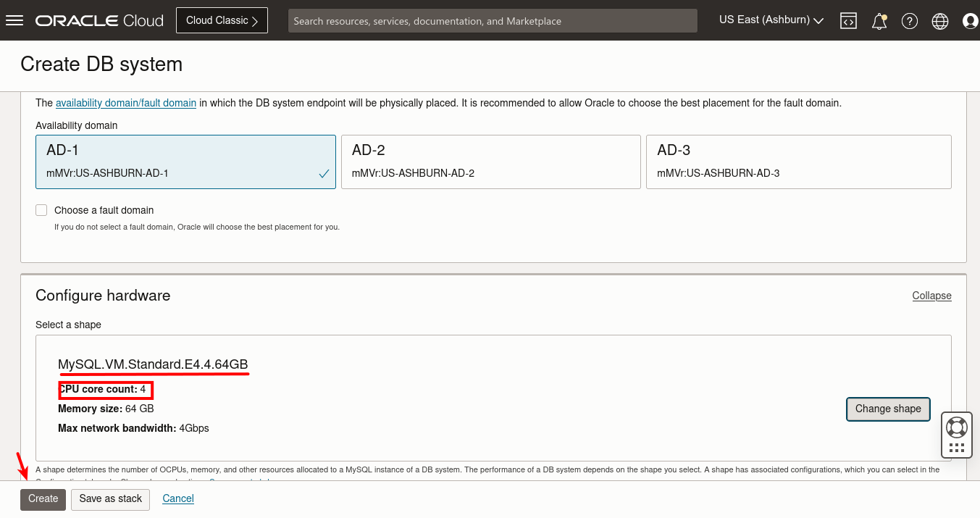Click the Create DB system page title
This screenshot has height=518, width=980.
pyautogui.click(x=101, y=64)
